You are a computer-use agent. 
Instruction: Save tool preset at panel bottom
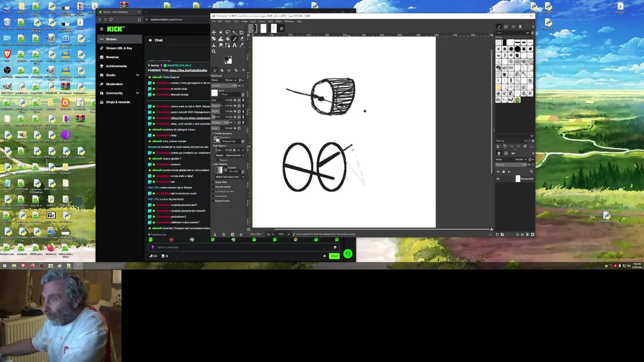click(x=215, y=234)
